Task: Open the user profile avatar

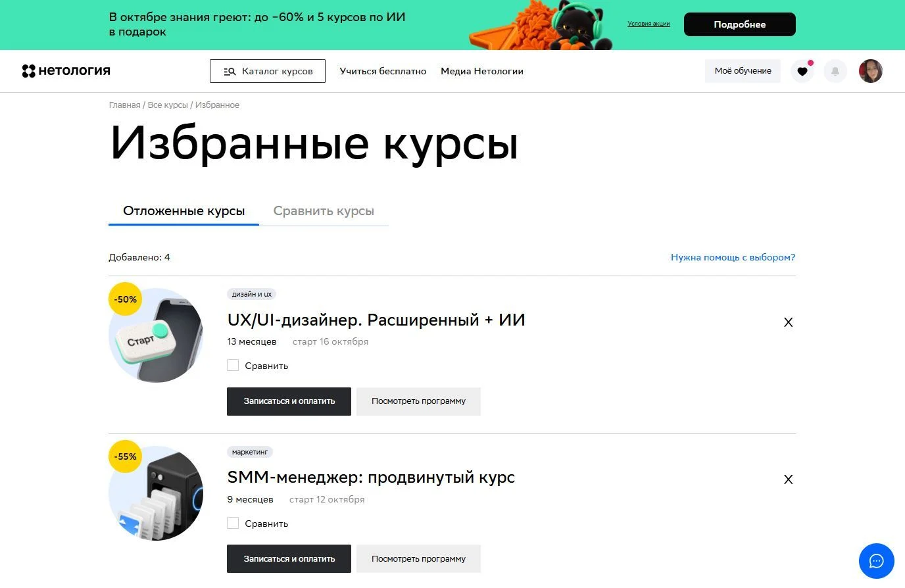Action: click(x=871, y=71)
